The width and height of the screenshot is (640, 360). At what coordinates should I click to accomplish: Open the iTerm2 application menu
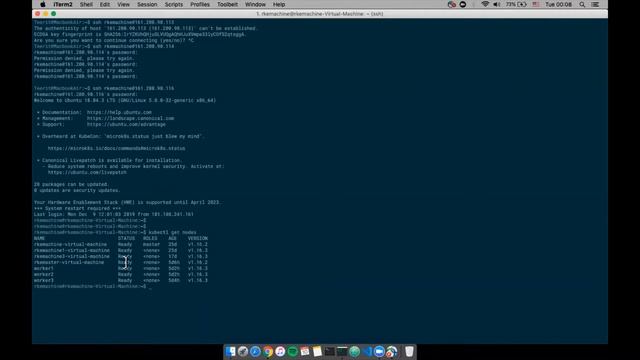point(63,4)
